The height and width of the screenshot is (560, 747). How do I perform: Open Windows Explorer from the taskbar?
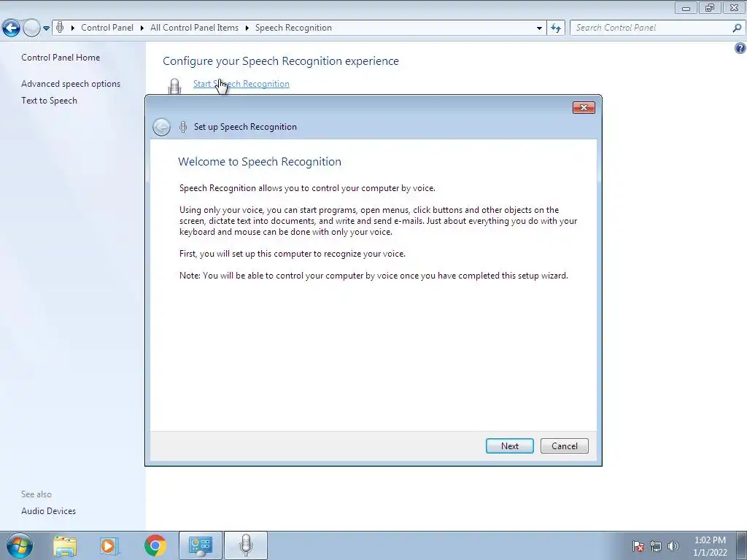(65, 545)
